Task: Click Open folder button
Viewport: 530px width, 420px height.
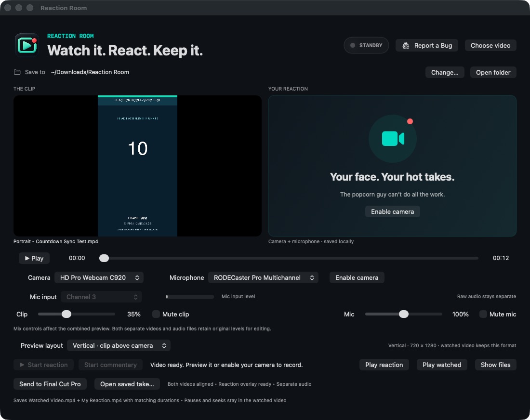Action: coord(493,72)
